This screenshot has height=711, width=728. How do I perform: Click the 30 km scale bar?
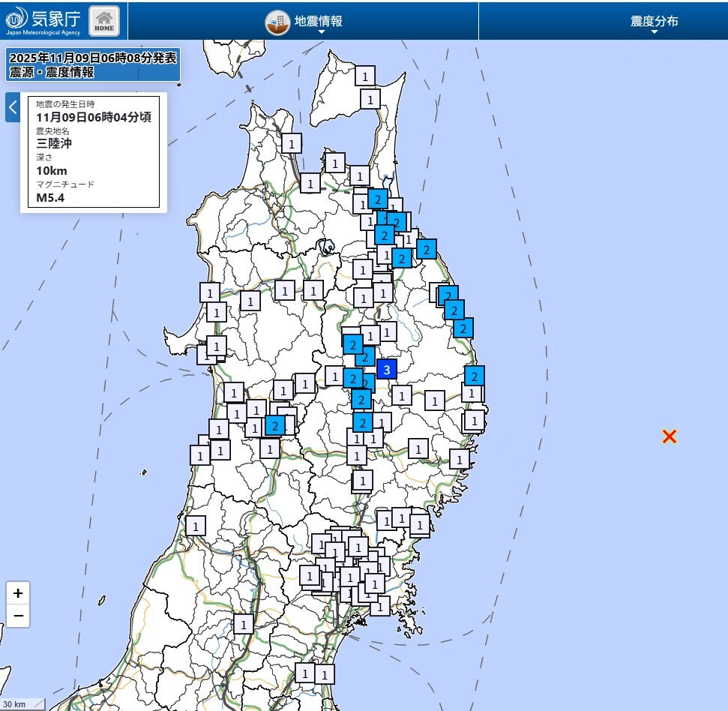(22, 703)
